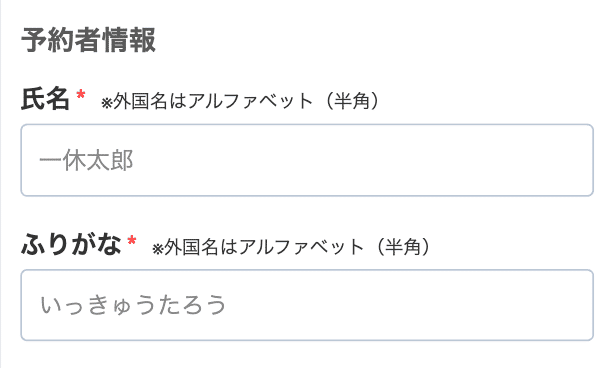Focus the ふりがな input field
This screenshot has width=612, height=368.
pyautogui.click(x=307, y=305)
